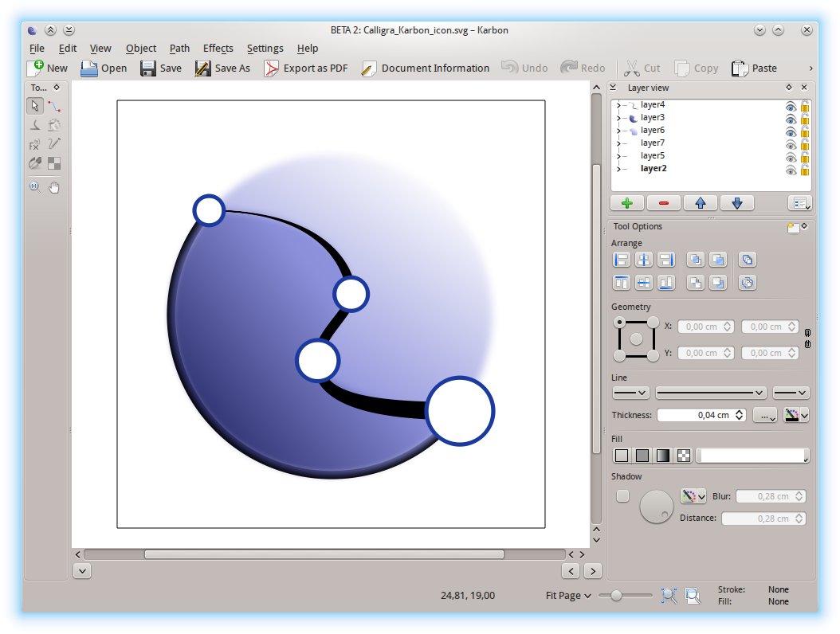Select the top-left geometry anchor radio button

[619, 322]
